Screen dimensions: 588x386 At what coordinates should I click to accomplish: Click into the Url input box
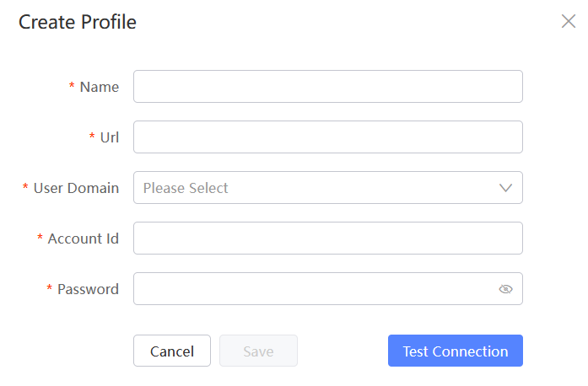tap(328, 137)
